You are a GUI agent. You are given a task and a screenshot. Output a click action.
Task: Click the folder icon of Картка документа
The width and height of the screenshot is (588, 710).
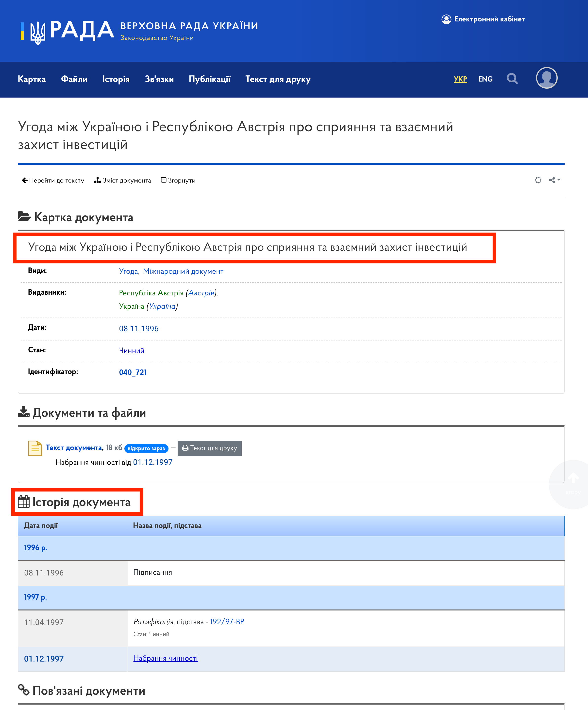click(x=24, y=216)
